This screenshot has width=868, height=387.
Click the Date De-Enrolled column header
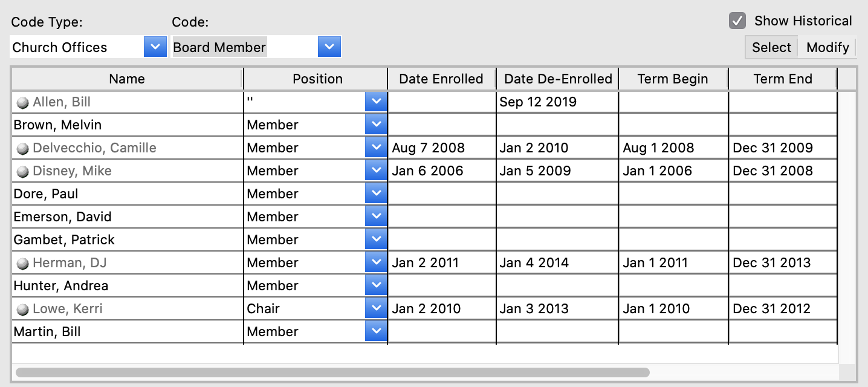pos(557,79)
